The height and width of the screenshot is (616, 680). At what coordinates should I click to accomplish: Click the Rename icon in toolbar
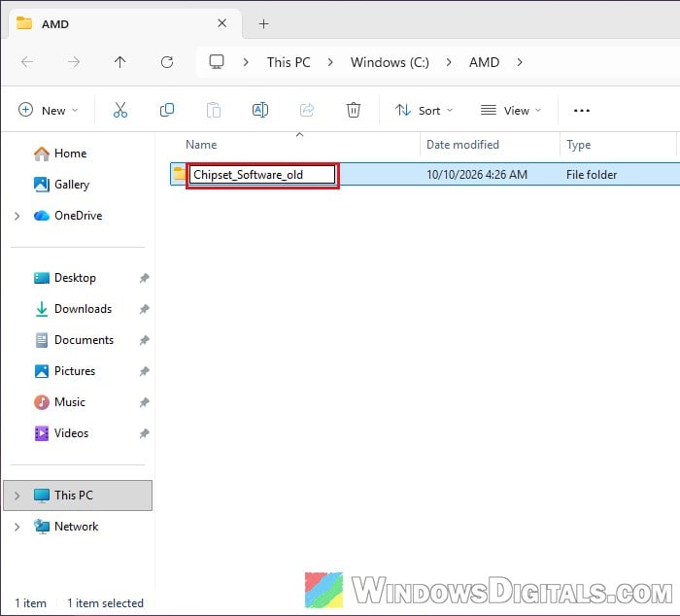[260, 110]
